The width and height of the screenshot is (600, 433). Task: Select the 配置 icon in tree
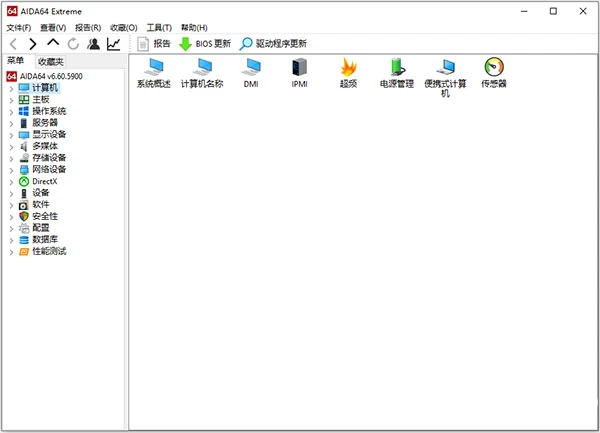pos(24,228)
